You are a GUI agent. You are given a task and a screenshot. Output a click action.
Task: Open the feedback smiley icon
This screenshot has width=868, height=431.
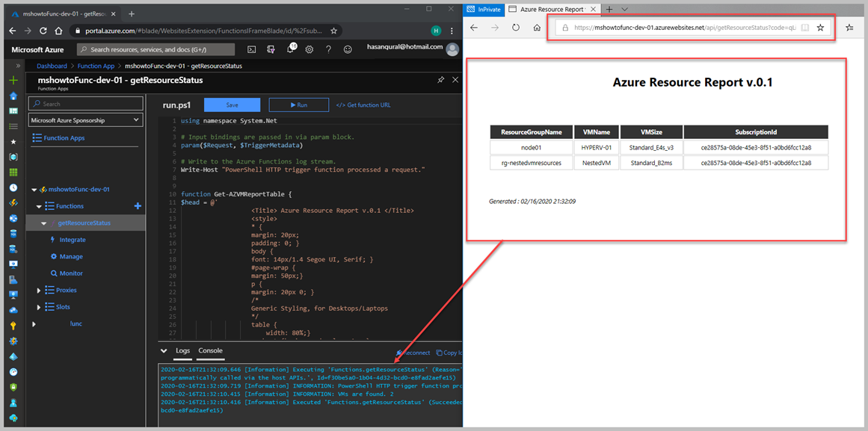pyautogui.click(x=348, y=49)
